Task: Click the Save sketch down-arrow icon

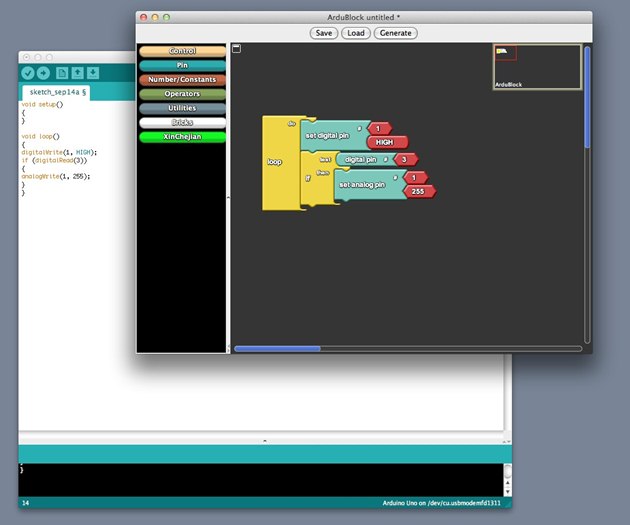Action: coord(93,73)
